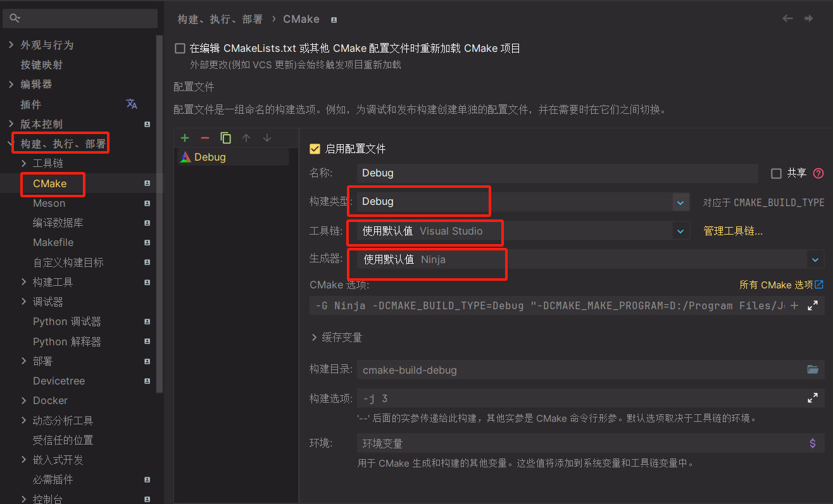Screen dimensions: 833x504
Task: Click the settings tree vertical scrollbar
Action: click(160, 214)
